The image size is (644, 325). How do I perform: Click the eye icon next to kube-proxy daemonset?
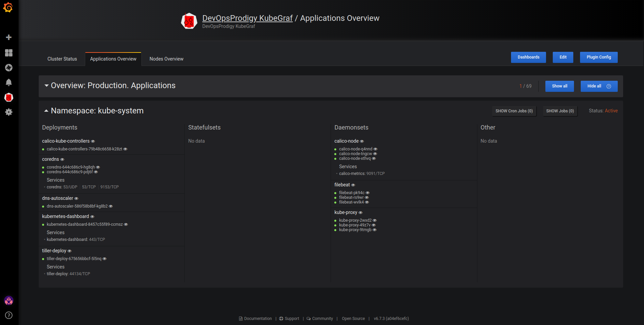click(x=361, y=213)
